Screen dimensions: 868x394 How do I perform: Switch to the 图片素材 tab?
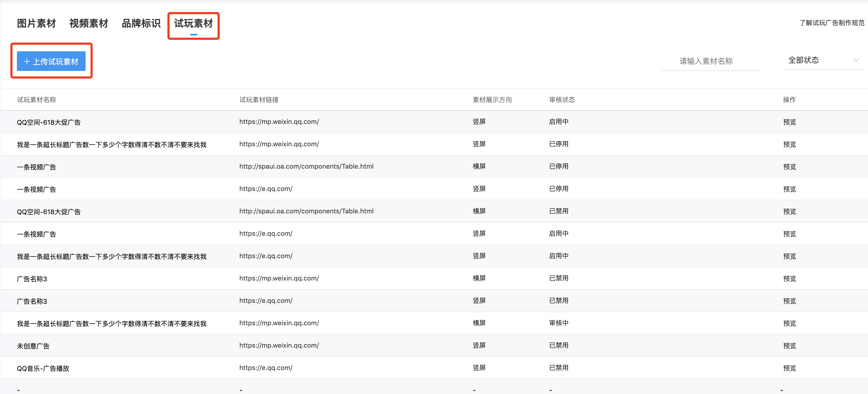tap(36, 24)
